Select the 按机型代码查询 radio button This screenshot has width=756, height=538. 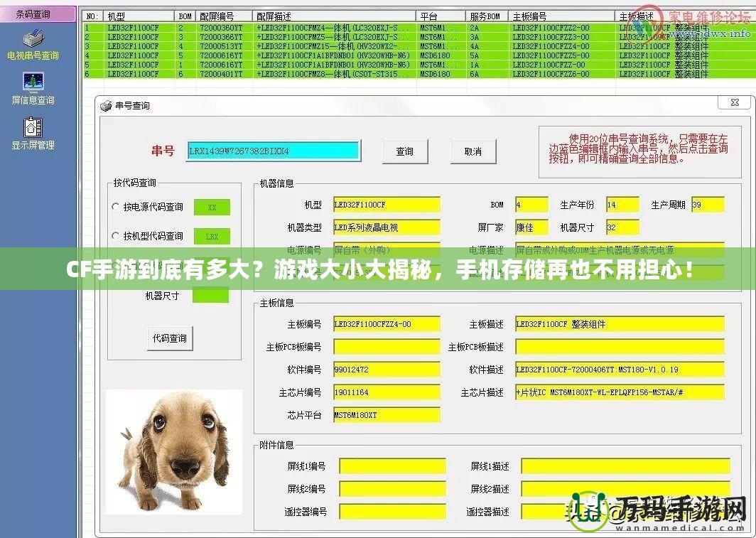tap(115, 236)
